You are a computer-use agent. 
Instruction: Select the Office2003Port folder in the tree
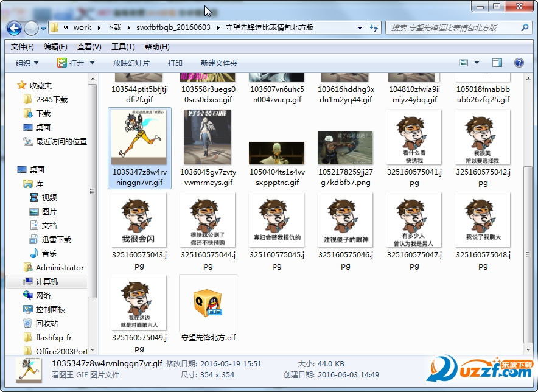55,351
